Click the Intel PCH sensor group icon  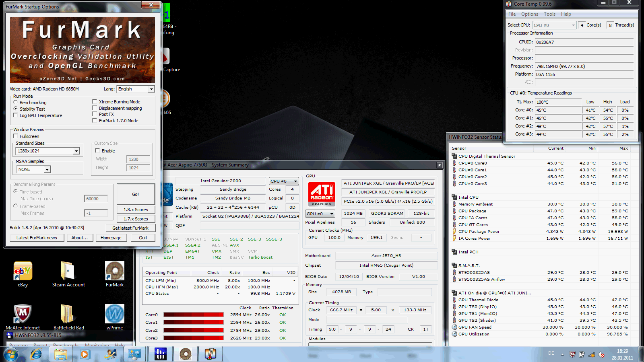(454, 252)
